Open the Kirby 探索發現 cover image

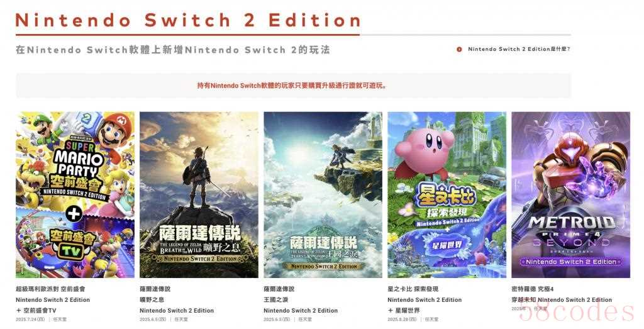coord(447,194)
